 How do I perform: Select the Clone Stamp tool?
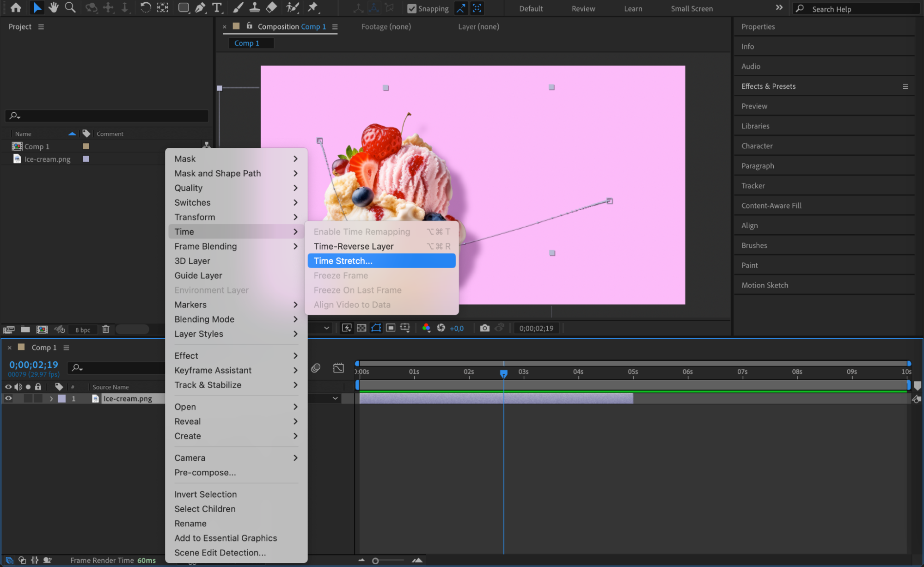click(x=255, y=7)
